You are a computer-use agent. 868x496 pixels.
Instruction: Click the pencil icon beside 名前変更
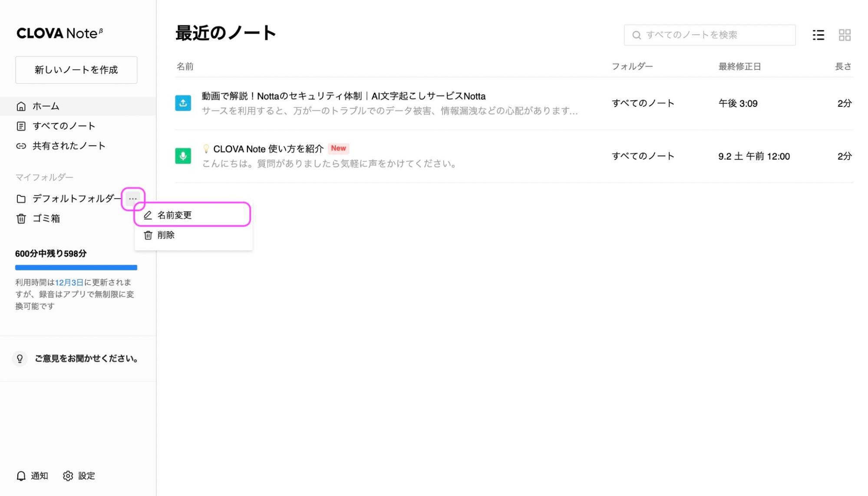click(x=148, y=215)
